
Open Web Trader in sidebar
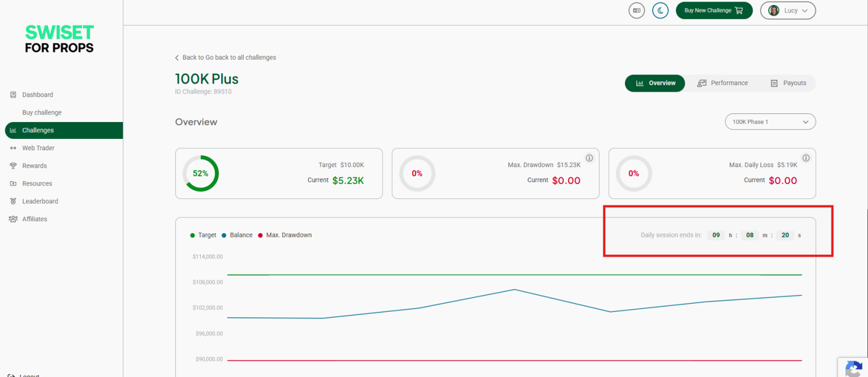tap(38, 148)
